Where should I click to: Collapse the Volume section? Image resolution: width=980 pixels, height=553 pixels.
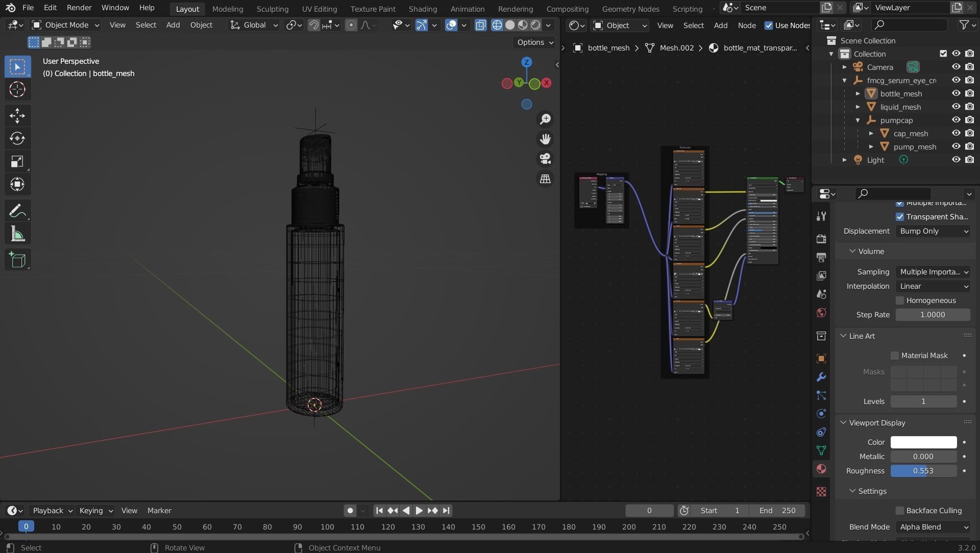coord(852,252)
